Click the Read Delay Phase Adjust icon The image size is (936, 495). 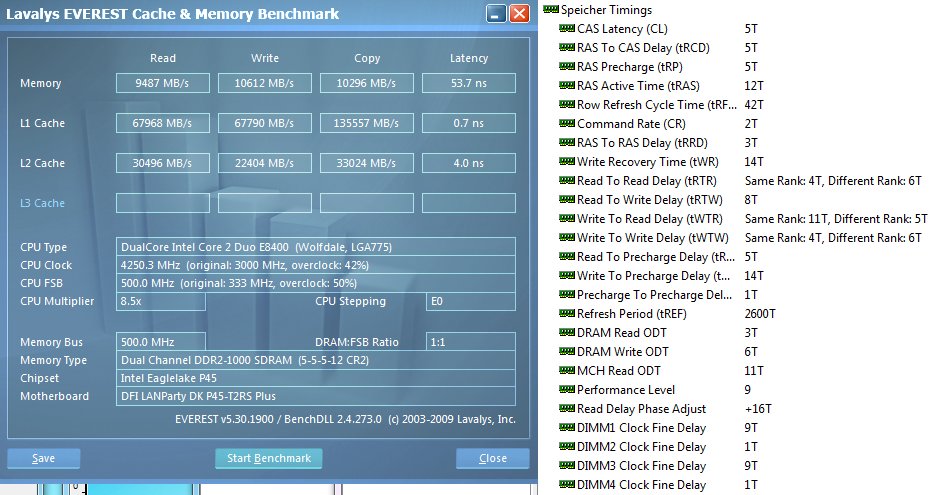[566, 408]
